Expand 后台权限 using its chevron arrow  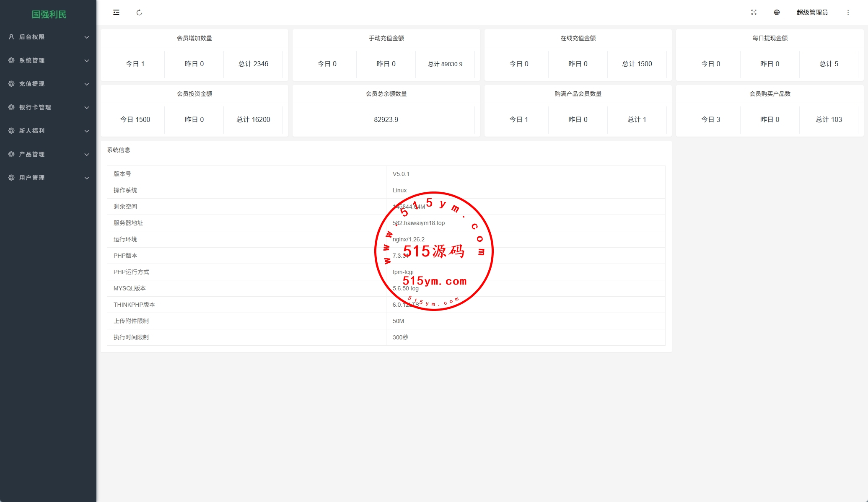click(x=87, y=37)
